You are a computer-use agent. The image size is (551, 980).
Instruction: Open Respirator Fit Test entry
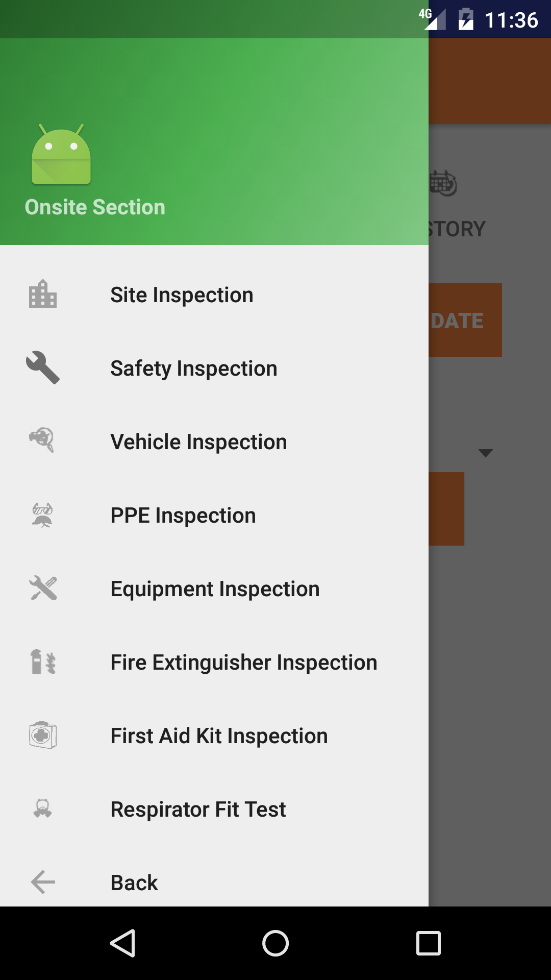[x=198, y=810]
